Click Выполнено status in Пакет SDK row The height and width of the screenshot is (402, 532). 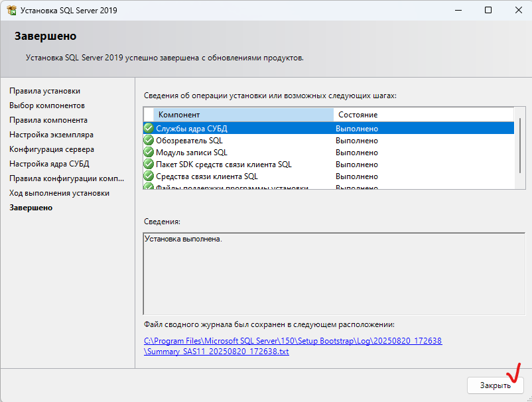(x=357, y=165)
